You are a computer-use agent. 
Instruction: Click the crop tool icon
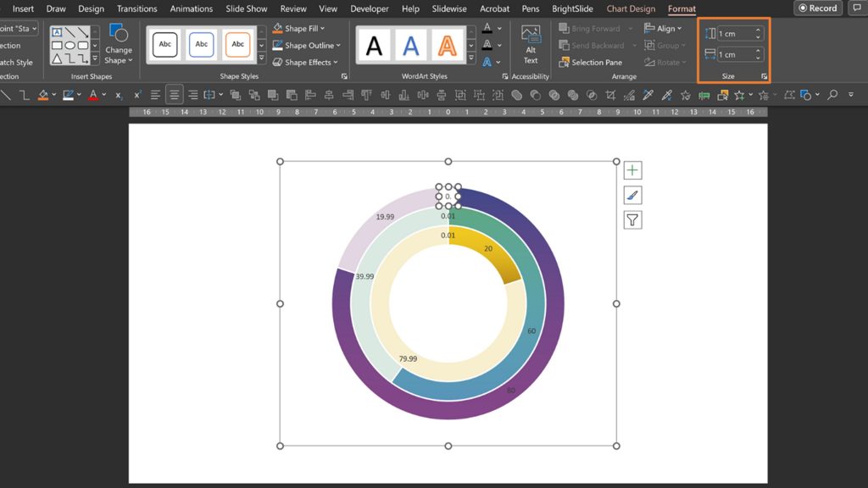coord(610,95)
